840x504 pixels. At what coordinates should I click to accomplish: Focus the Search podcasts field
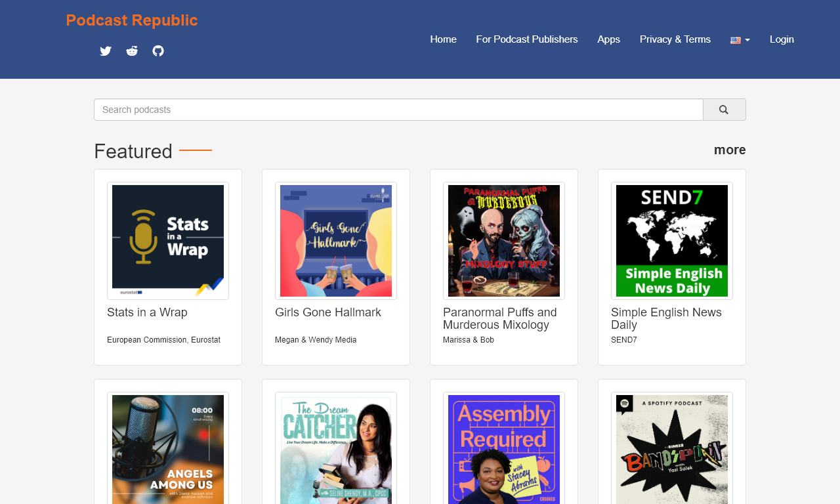coord(398,110)
